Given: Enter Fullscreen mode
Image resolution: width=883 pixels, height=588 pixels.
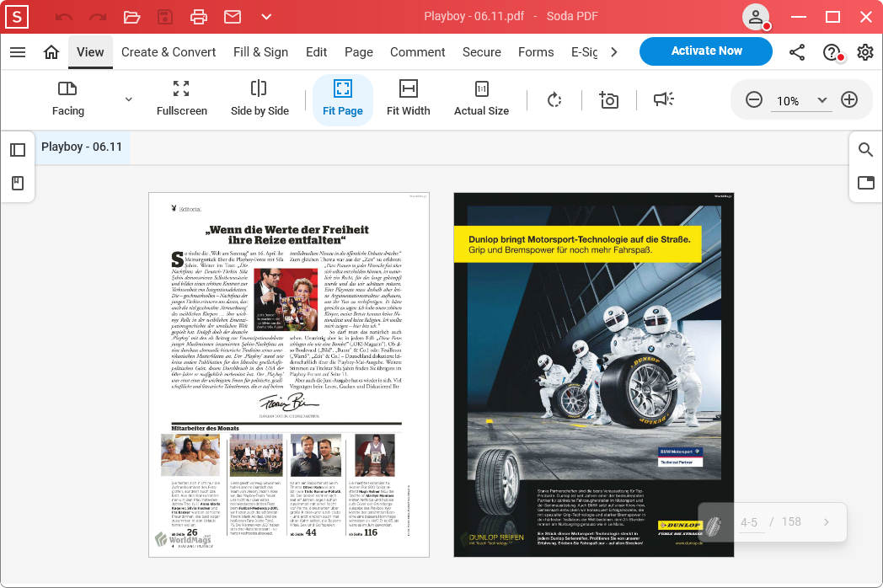Looking at the screenshot, I should (181, 99).
